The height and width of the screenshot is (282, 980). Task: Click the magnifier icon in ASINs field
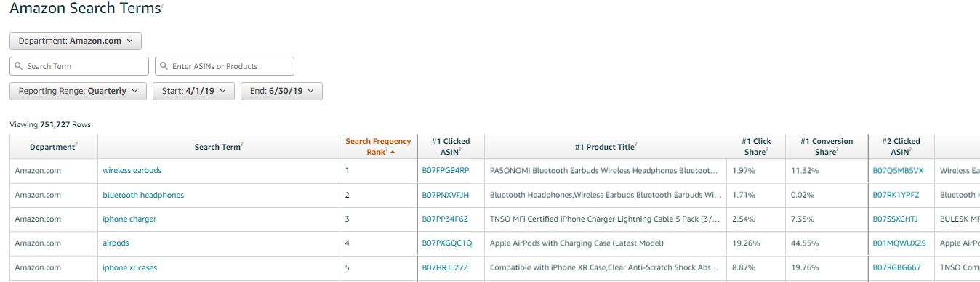(x=164, y=66)
